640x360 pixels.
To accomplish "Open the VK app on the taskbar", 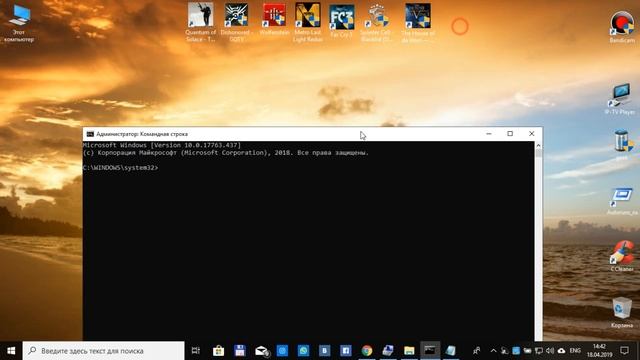I will pyautogui.click(x=324, y=351).
